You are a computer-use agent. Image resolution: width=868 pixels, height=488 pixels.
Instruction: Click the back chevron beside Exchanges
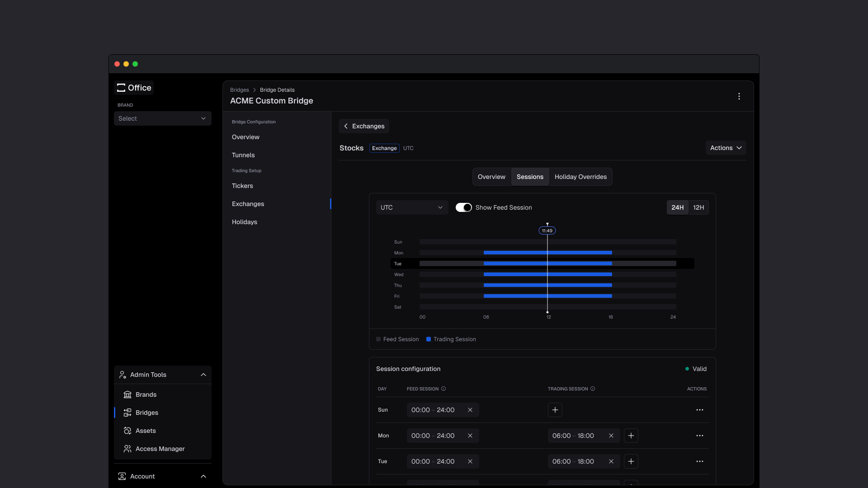(346, 126)
